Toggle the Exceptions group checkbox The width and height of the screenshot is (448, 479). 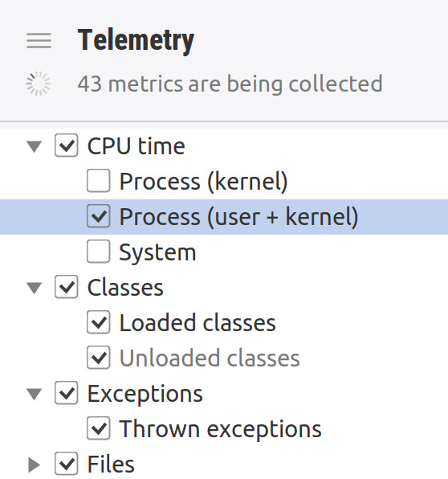click(x=66, y=393)
